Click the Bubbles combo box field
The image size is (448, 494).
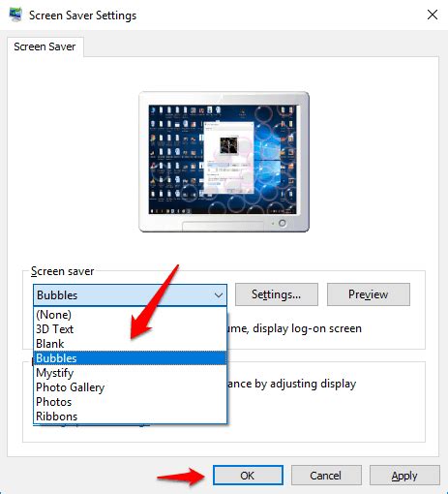click(x=130, y=295)
